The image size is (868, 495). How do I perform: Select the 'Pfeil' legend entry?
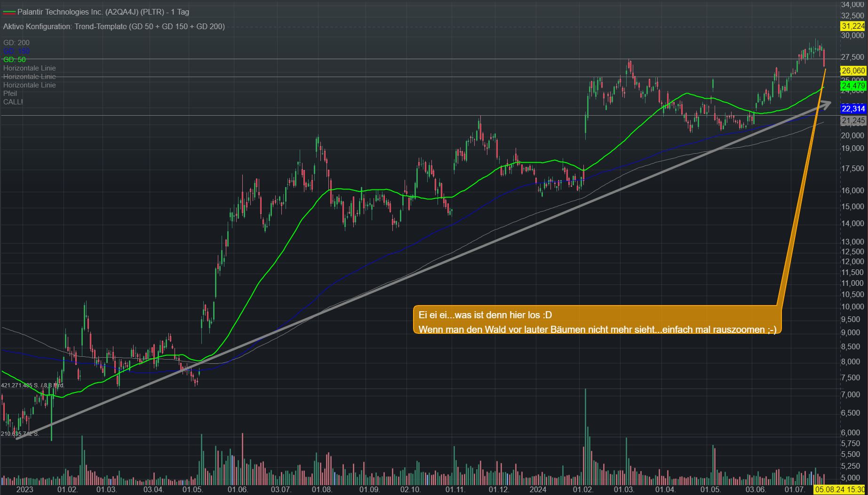[x=10, y=94]
